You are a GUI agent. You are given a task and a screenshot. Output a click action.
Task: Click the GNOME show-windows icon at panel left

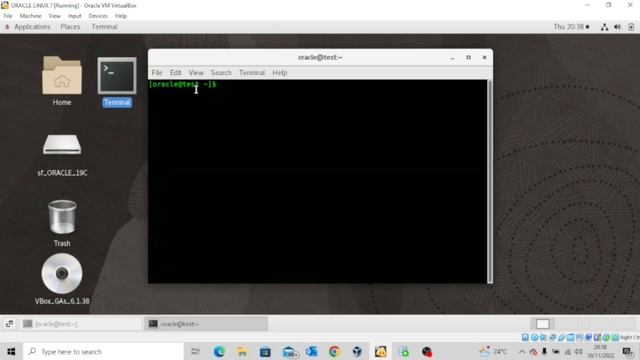point(9,324)
